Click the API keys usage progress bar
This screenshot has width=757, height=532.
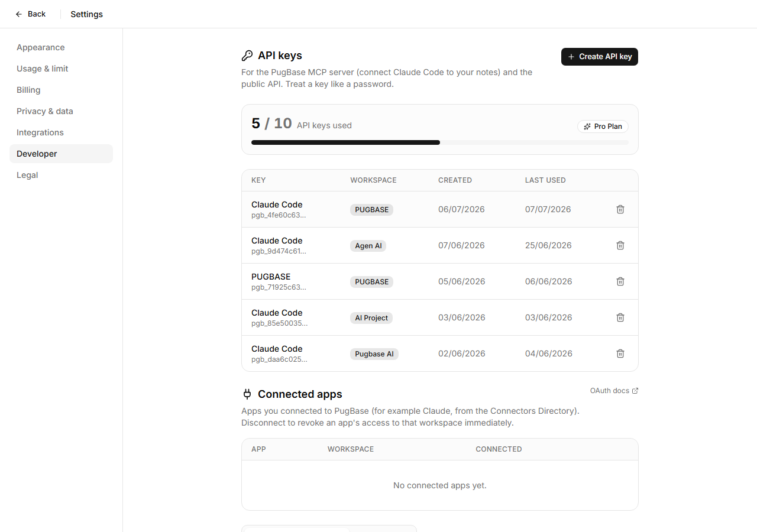pyautogui.click(x=440, y=142)
